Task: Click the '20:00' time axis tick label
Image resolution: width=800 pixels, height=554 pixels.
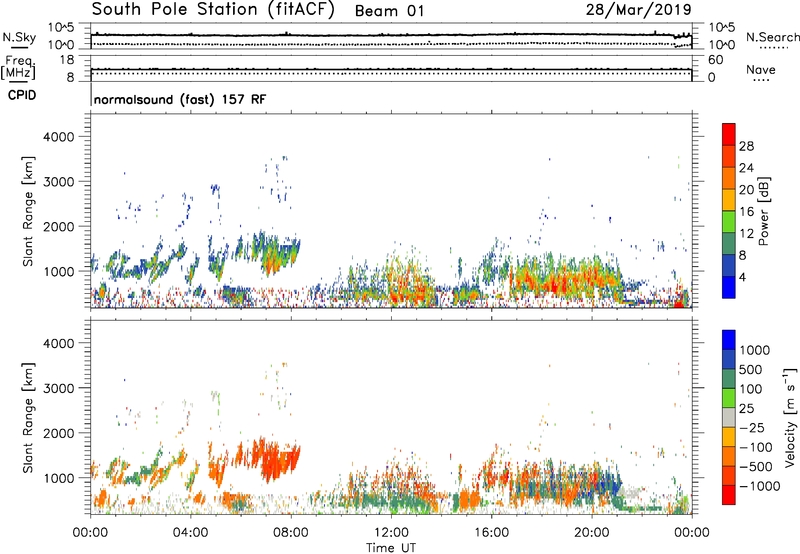Action: point(591,533)
